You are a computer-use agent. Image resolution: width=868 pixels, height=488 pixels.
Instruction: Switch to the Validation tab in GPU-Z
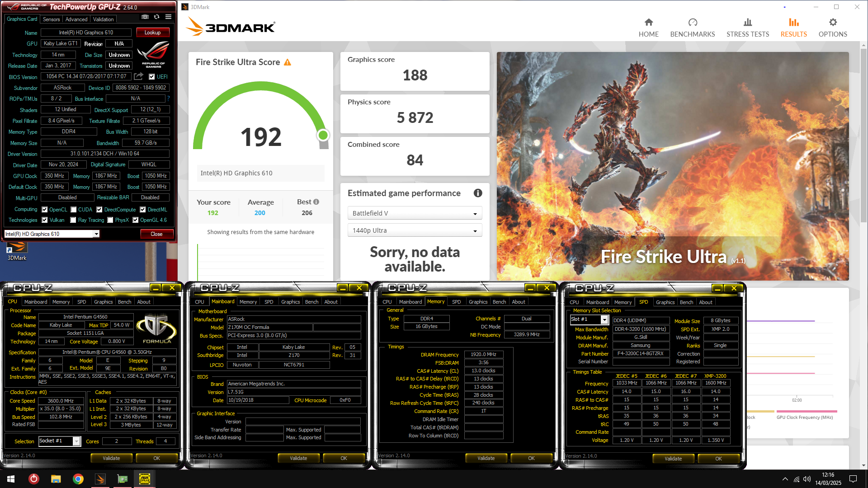pos(104,19)
